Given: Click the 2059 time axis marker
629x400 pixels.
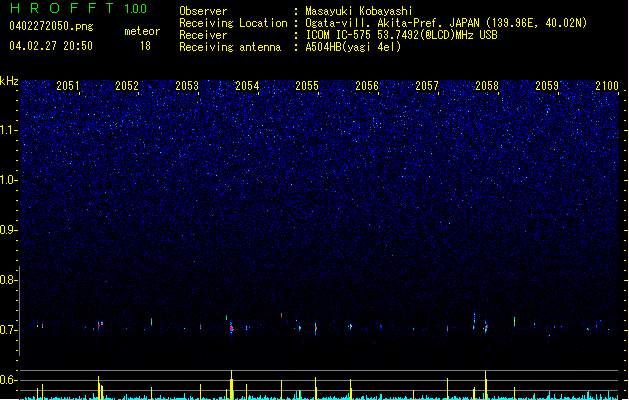Looking at the screenshot, I should pos(547,86).
